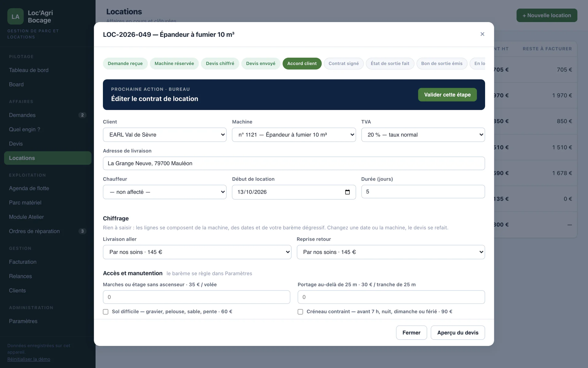The height and width of the screenshot is (368, 588).
Task: Select the Accord client step
Action: [x=302, y=63]
